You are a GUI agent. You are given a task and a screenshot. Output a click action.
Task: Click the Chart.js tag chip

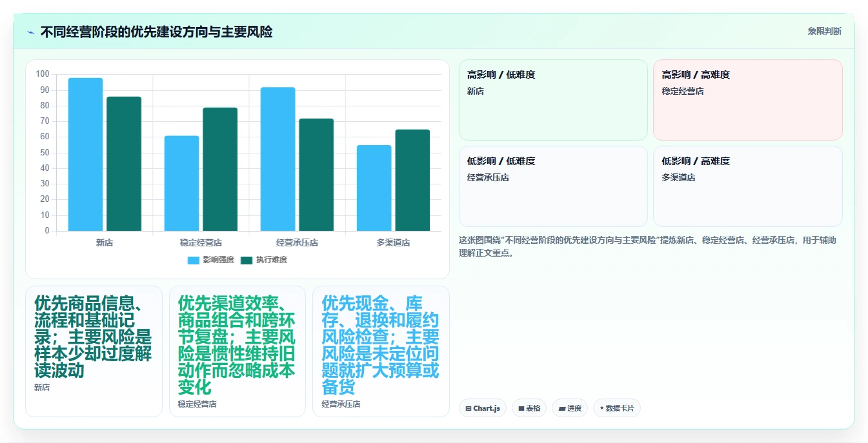point(483,408)
